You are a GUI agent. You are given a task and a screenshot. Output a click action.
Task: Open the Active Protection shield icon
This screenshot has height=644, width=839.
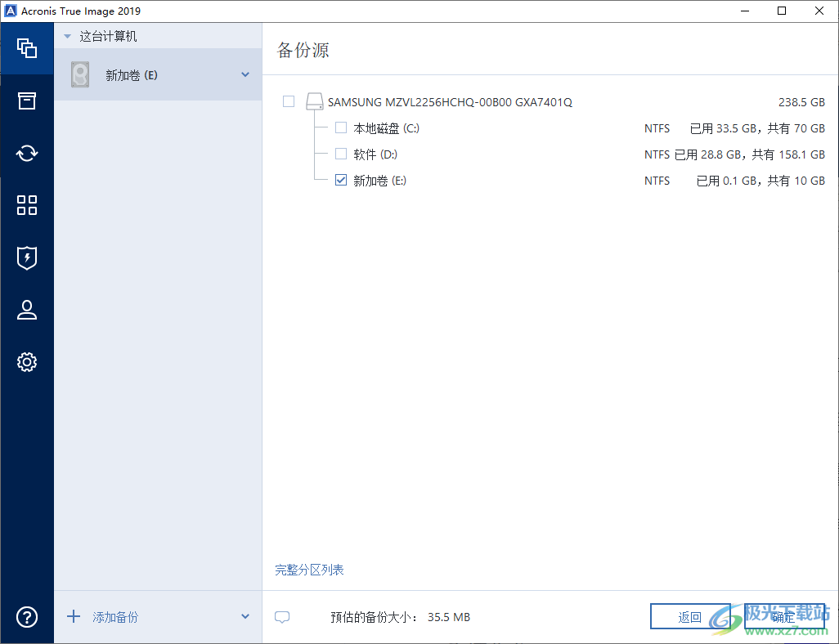tap(27, 257)
